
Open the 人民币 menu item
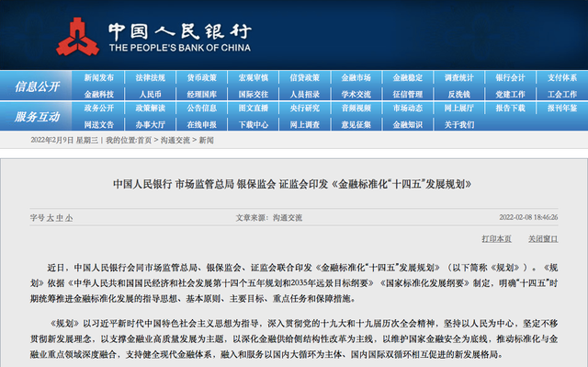coord(150,94)
